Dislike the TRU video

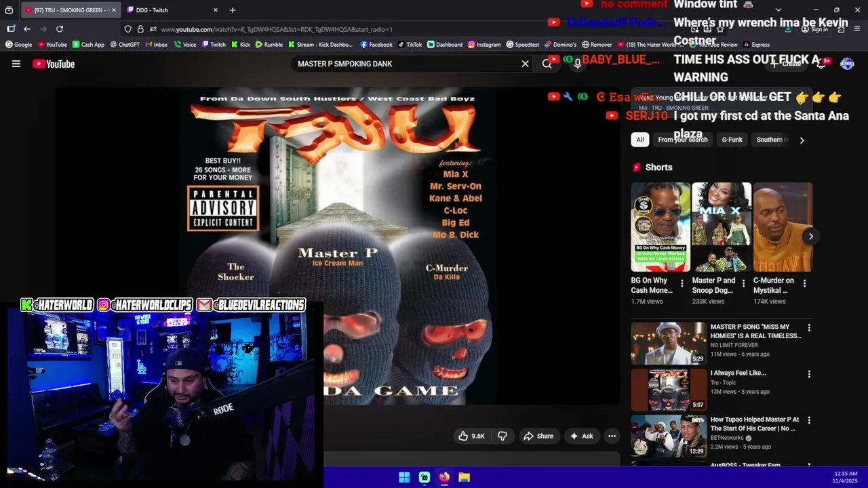(x=502, y=436)
